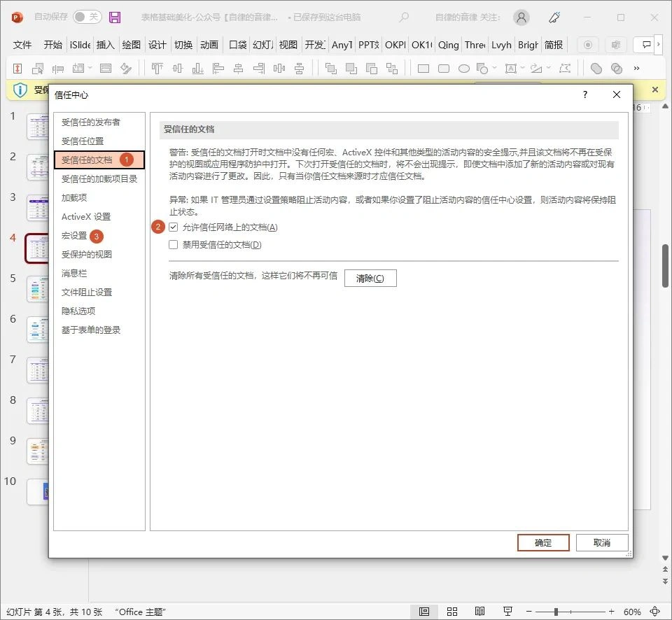Open the iSlide ribbon tab
The image size is (672, 620).
(78, 45)
